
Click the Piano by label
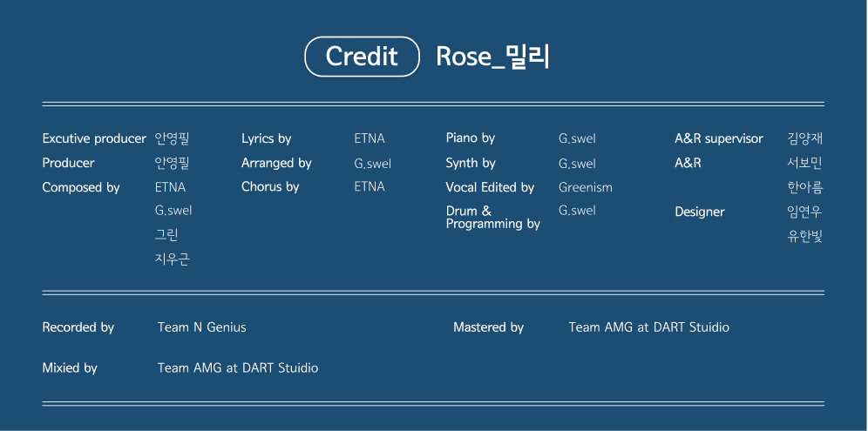(471, 138)
